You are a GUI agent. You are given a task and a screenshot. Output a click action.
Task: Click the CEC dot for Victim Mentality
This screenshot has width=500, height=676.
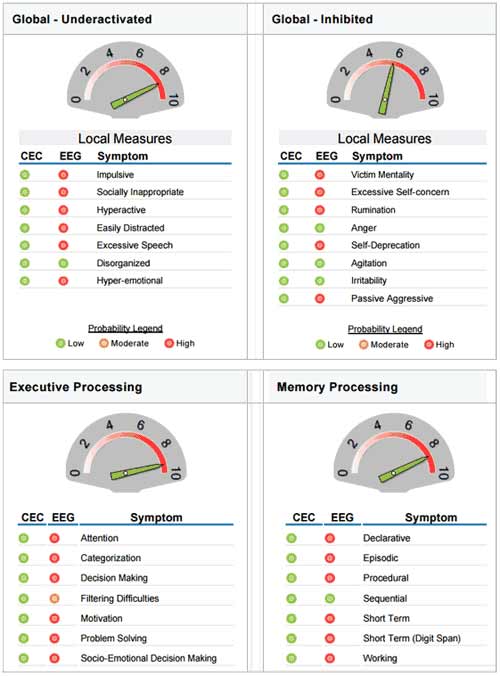coord(284,175)
